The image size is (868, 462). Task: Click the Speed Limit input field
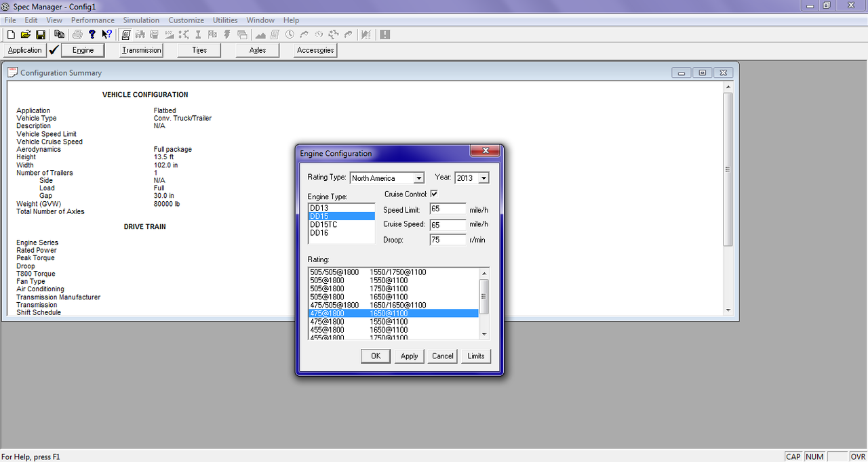[448, 209]
